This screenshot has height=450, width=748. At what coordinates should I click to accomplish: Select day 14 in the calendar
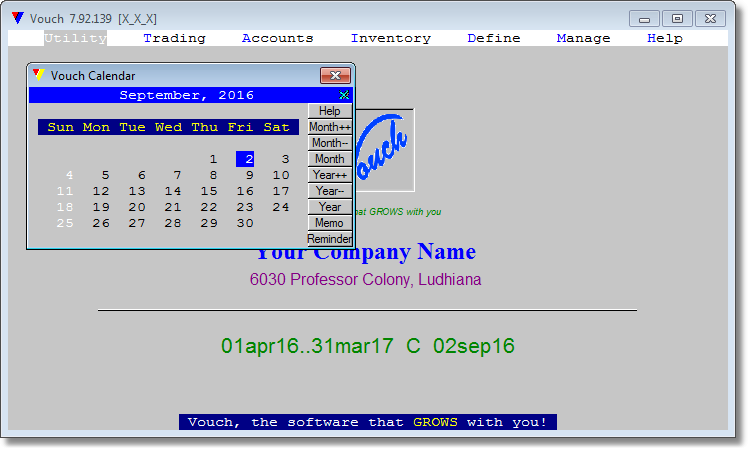pos(173,191)
